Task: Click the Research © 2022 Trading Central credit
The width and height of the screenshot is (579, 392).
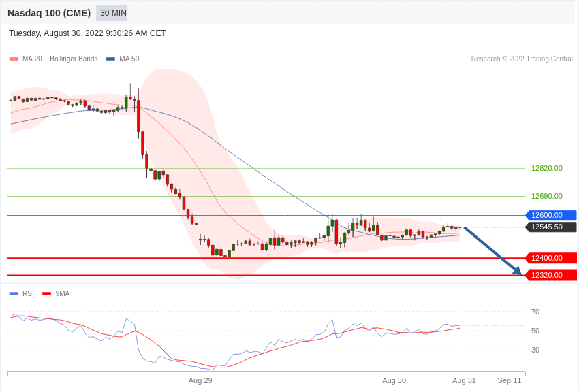Action: click(x=522, y=59)
